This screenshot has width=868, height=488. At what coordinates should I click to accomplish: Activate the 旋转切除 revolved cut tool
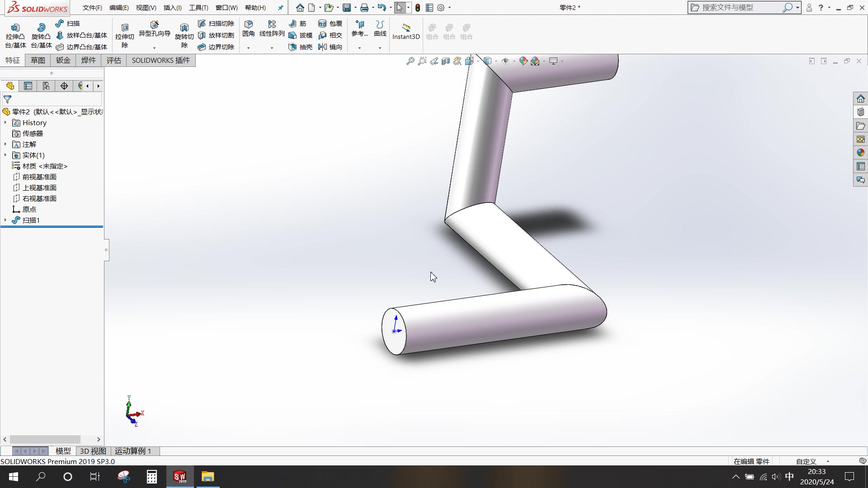click(x=184, y=34)
